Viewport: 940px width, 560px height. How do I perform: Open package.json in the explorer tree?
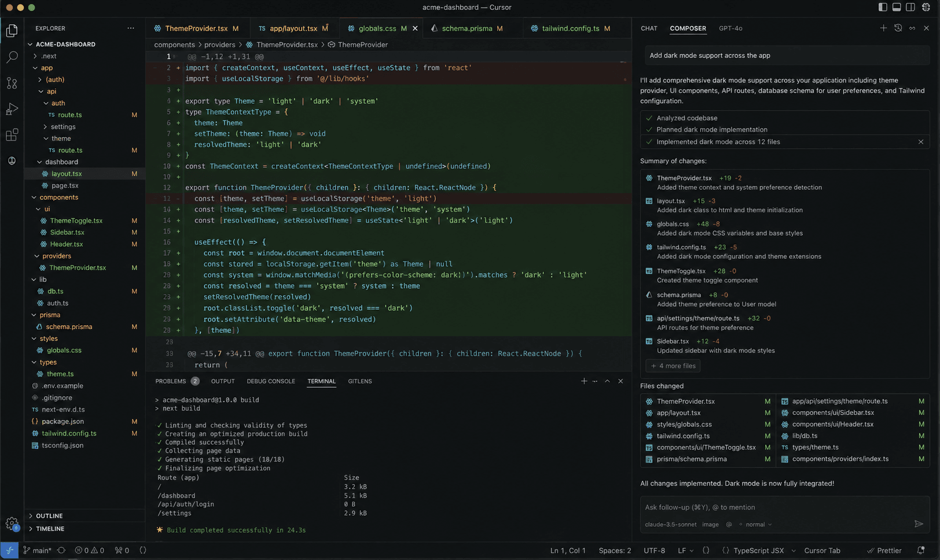coord(63,421)
